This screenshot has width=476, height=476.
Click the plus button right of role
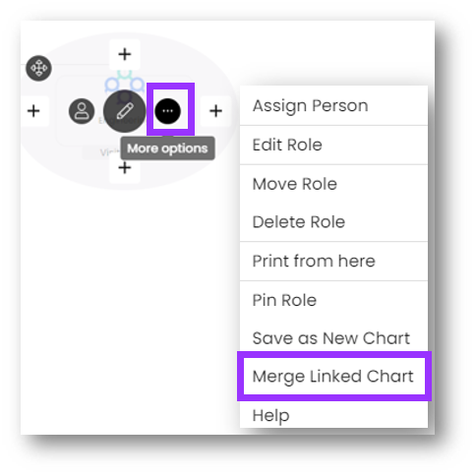215,111
